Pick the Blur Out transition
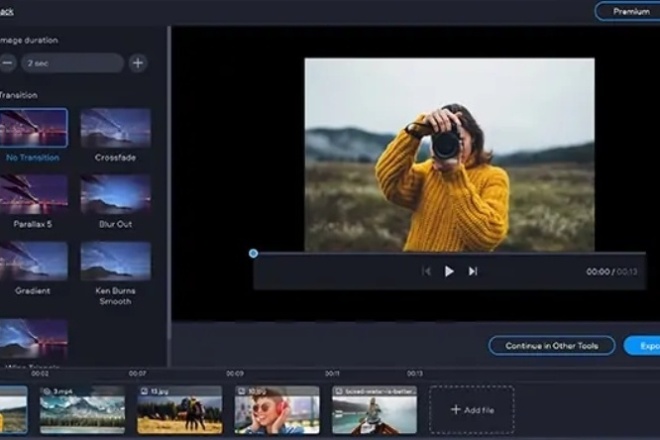 [x=115, y=194]
